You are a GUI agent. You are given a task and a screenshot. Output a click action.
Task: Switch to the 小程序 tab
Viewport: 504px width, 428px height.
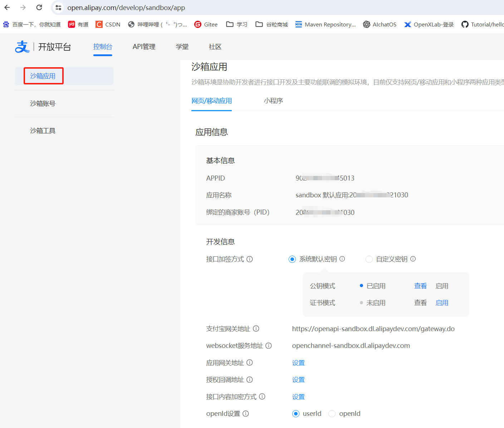(273, 101)
